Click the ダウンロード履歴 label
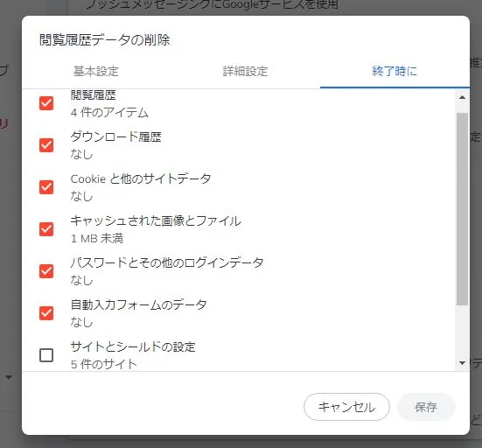 (115, 136)
